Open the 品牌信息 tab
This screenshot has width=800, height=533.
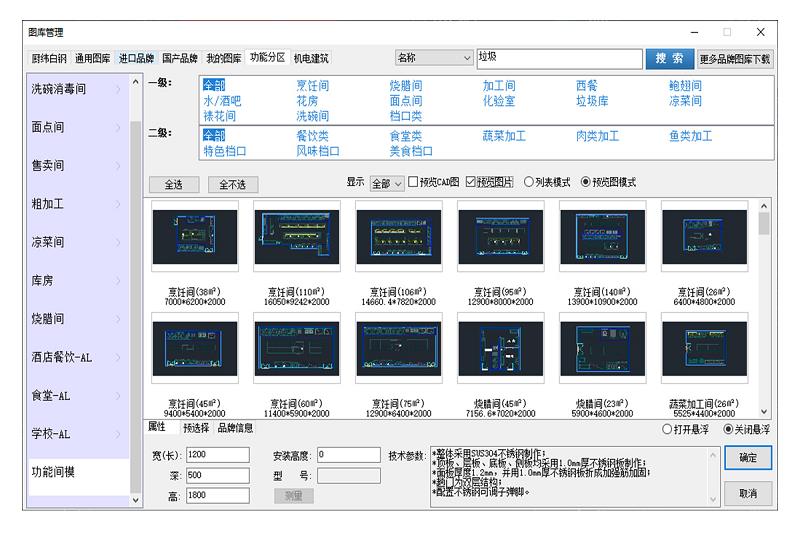pos(235,428)
